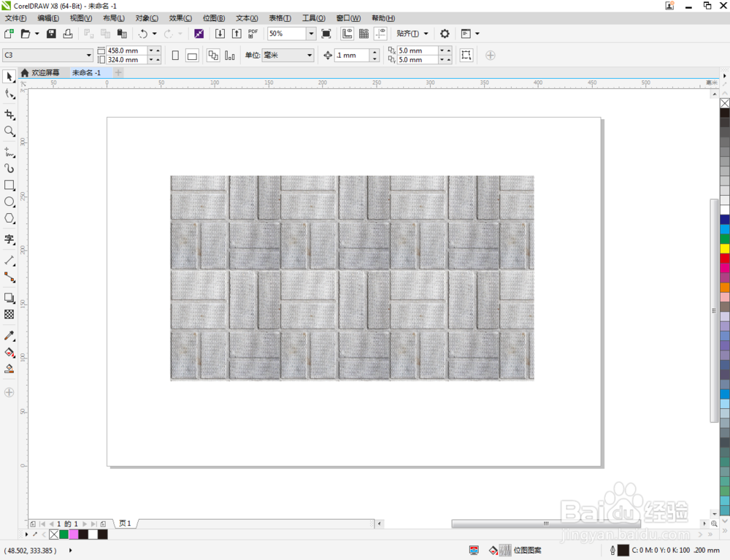Pick green swatch in document palette

click(64, 534)
